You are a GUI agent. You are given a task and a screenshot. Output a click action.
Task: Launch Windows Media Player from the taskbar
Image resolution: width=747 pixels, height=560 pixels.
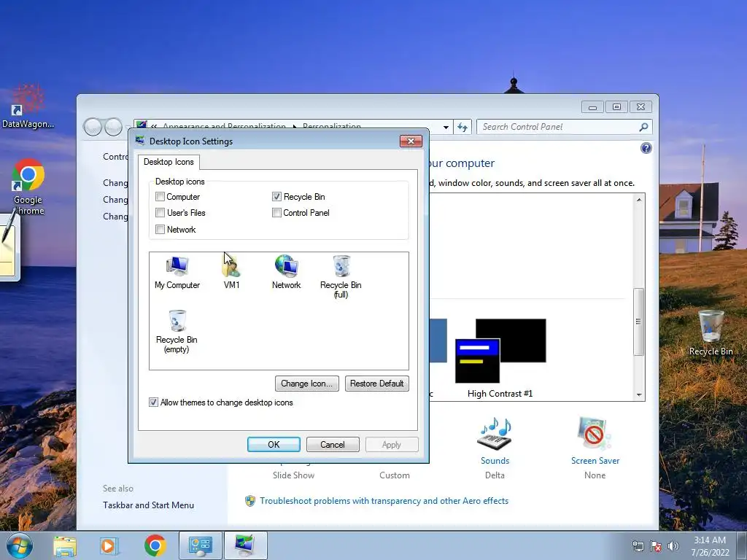tap(109, 545)
